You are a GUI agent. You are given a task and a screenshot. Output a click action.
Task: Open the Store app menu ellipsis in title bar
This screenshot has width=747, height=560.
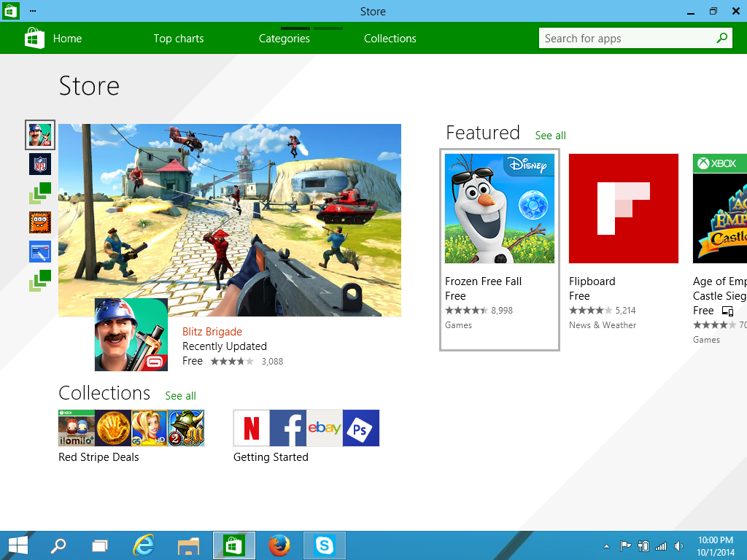(x=32, y=10)
